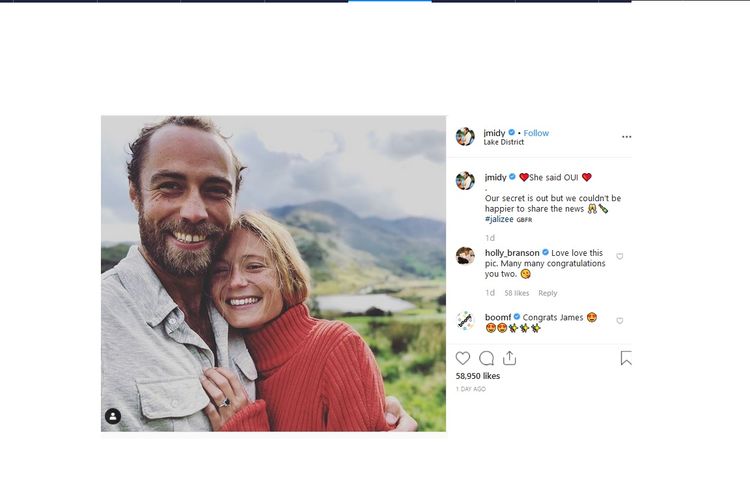Click boomf's profile avatar
The image size is (750, 500).
465,320
